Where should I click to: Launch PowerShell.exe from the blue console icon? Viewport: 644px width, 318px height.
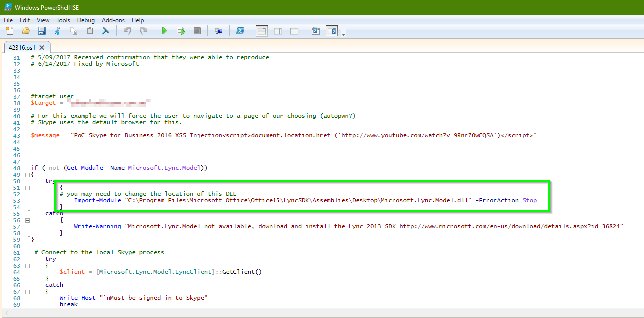coord(240,31)
